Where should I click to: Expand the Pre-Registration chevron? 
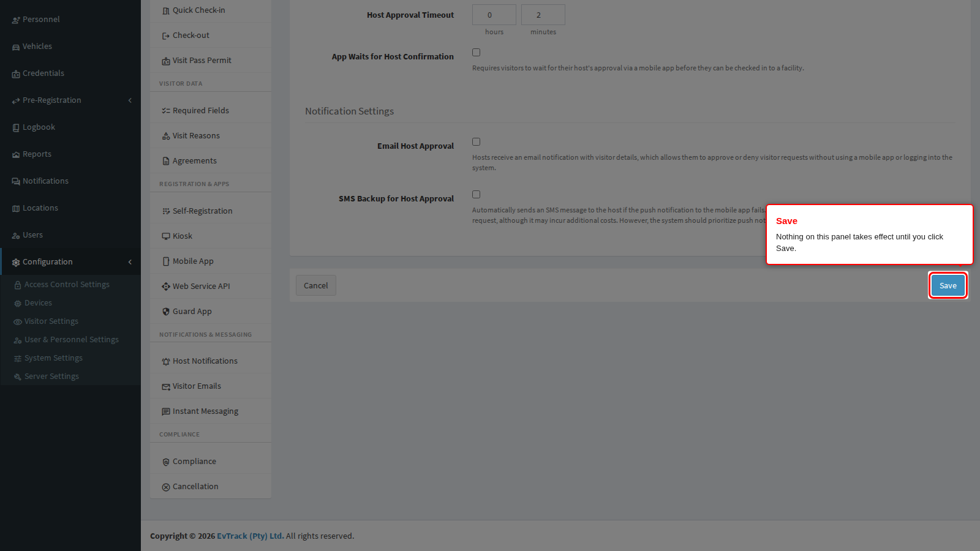(x=130, y=100)
